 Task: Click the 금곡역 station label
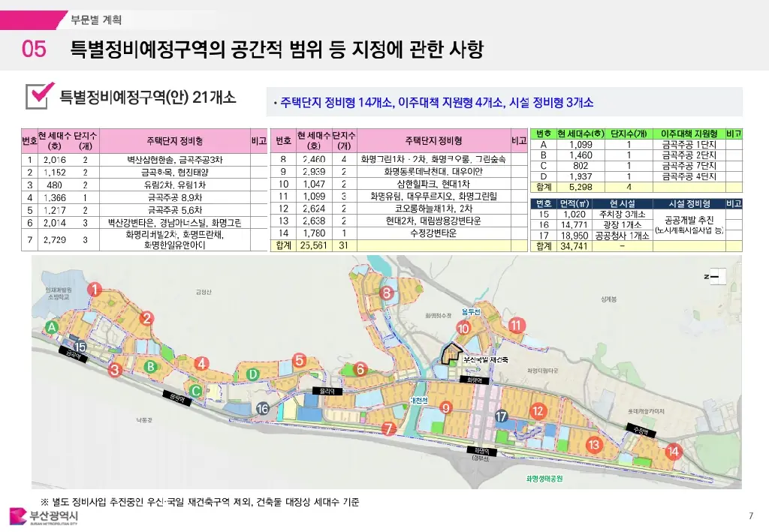click(72, 354)
